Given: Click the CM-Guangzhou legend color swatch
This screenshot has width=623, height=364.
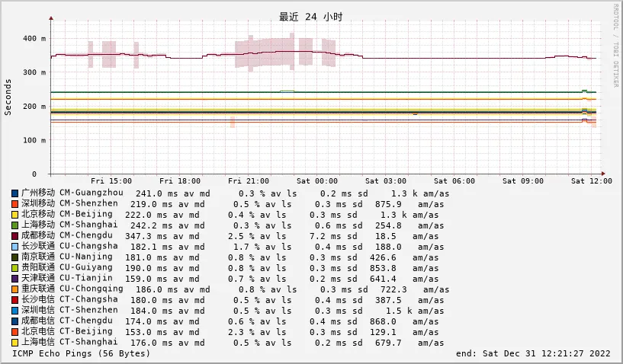Looking at the screenshot, I should (15, 193).
